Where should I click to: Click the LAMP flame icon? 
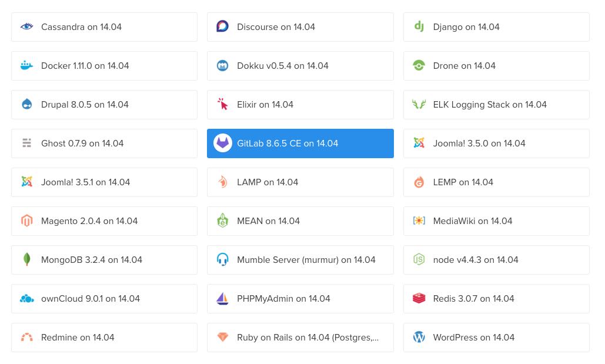pos(222,182)
